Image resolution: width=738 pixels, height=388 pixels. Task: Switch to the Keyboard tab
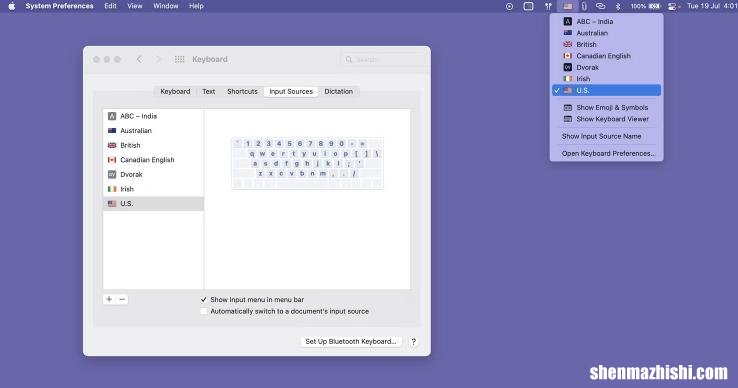tap(175, 91)
